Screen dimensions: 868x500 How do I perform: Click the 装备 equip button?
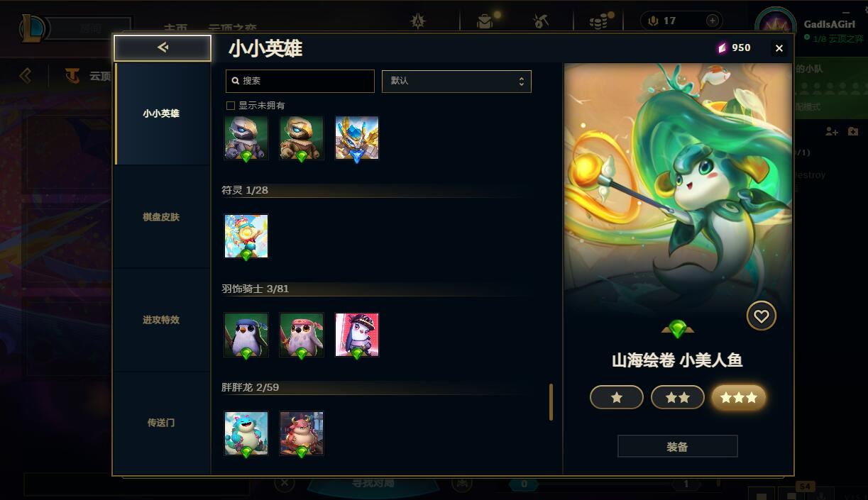(x=678, y=447)
